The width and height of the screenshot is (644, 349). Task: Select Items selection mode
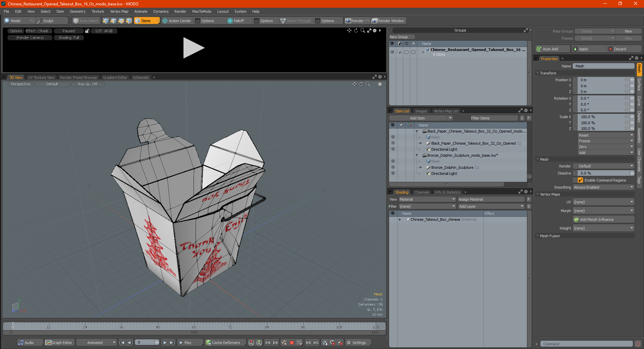click(x=147, y=21)
